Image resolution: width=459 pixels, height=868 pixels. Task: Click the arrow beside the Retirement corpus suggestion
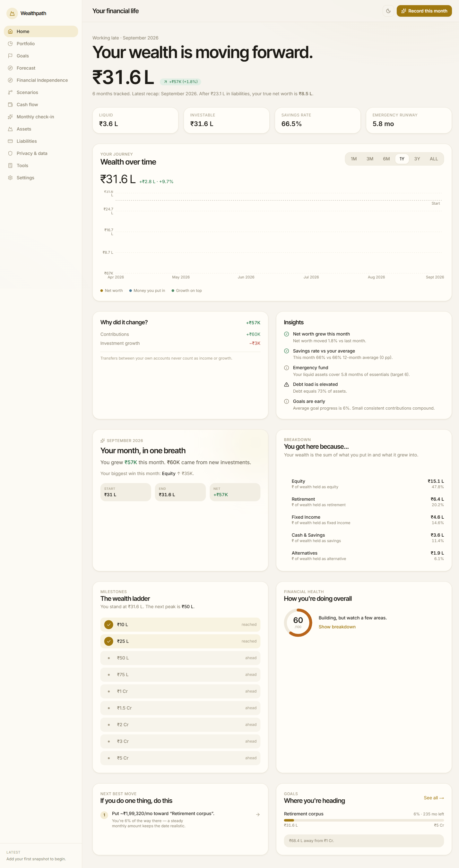258,814
